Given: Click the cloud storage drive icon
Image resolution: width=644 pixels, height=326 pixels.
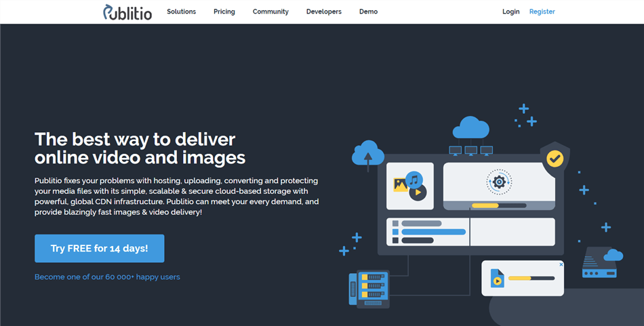Looking at the screenshot, I should point(602,262).
